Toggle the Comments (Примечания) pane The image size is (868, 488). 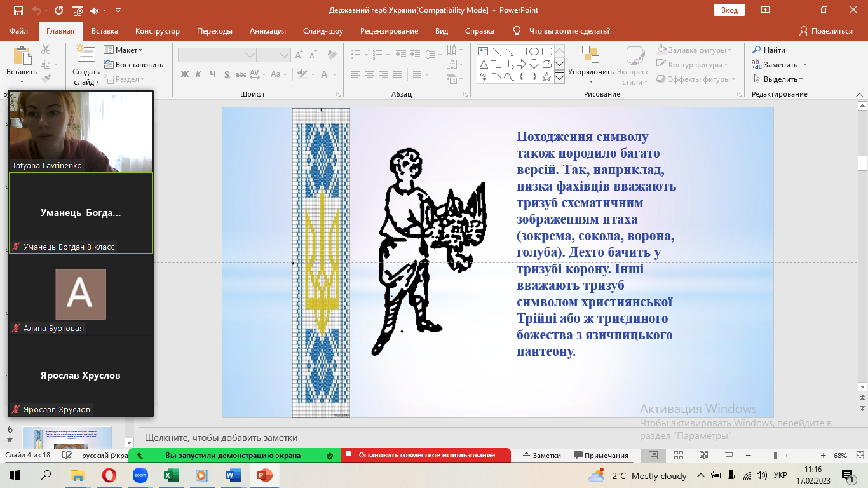tap(600, 456)
